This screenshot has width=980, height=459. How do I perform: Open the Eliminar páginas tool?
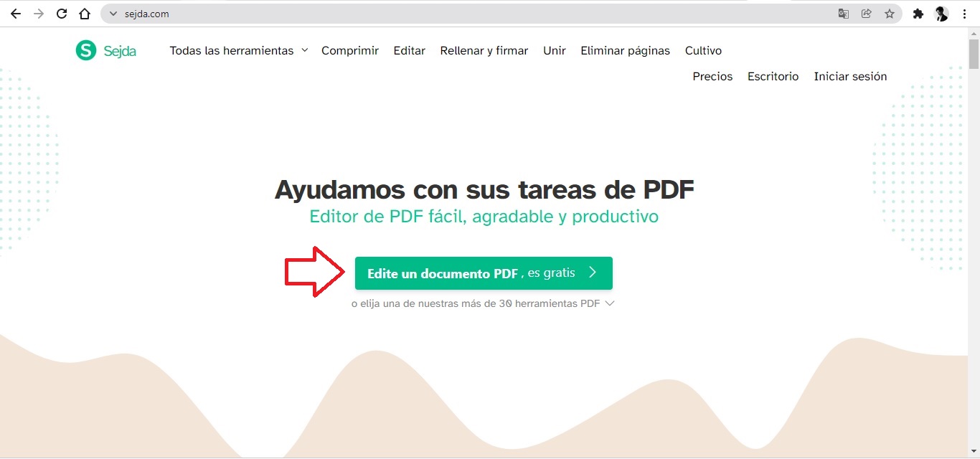625,50
